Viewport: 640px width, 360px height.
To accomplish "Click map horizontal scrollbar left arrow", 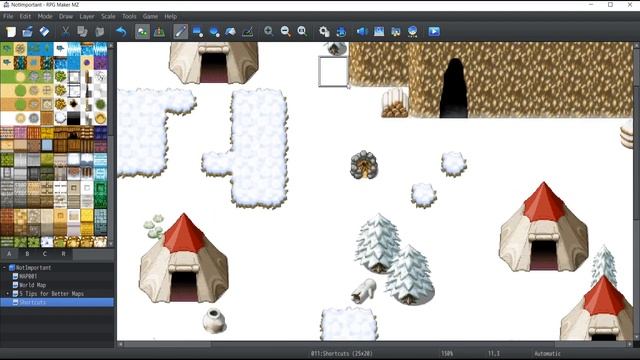I will pos(120,344).
